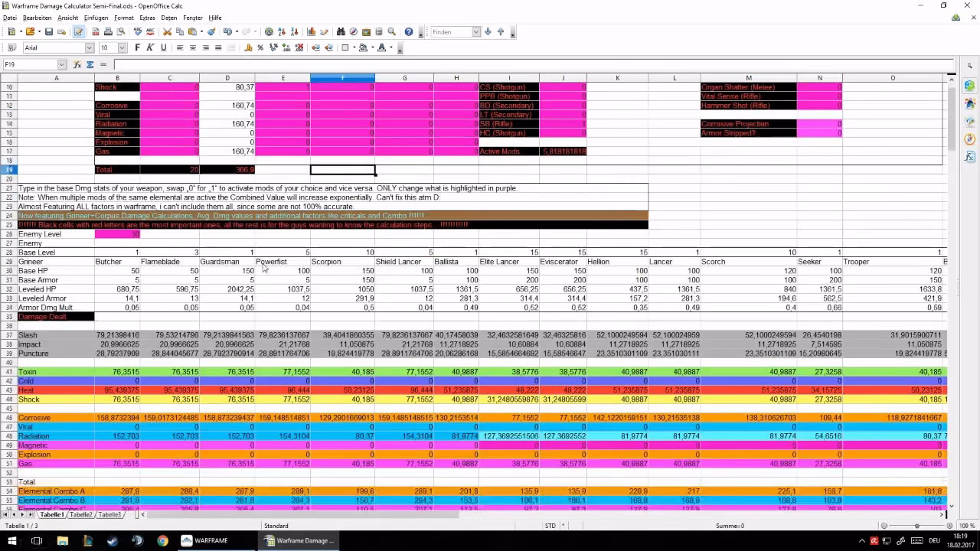Screen dimensions: 980x551
Task: Toggle italic formatting K button
Action: tap(150, 47)
